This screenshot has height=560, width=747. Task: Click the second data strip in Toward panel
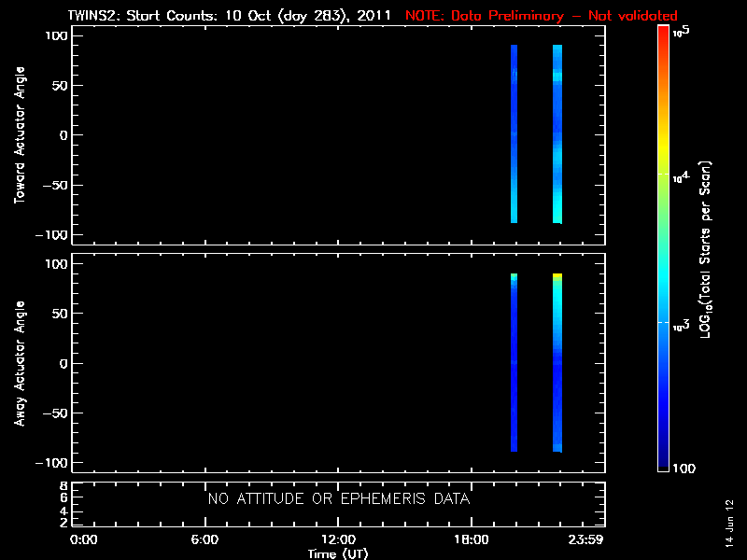pos(557,133)
